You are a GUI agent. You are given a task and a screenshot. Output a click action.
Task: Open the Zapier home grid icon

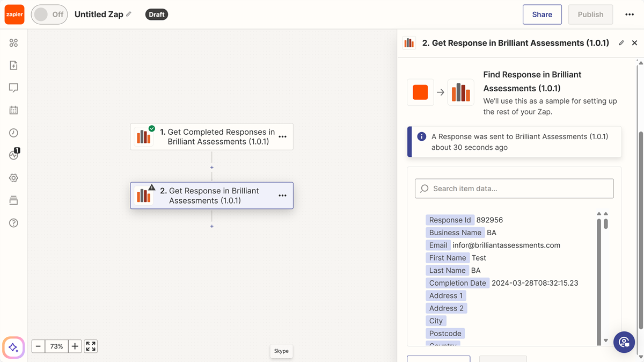(13, 42)
